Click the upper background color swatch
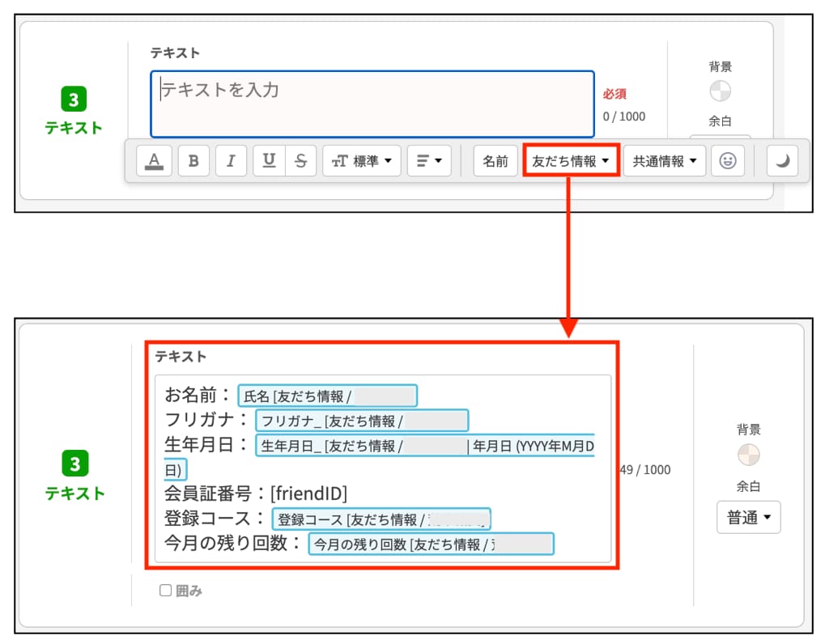825x644 pixels. pos(720,91)
